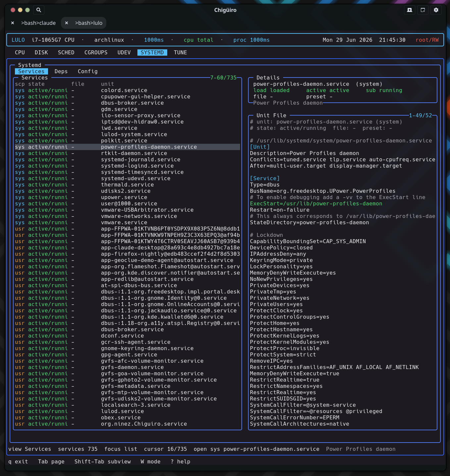Click the ExecStart line in Unit File
Screen dimensions: 450x476
pyautogui.click(x=316, y=203)
